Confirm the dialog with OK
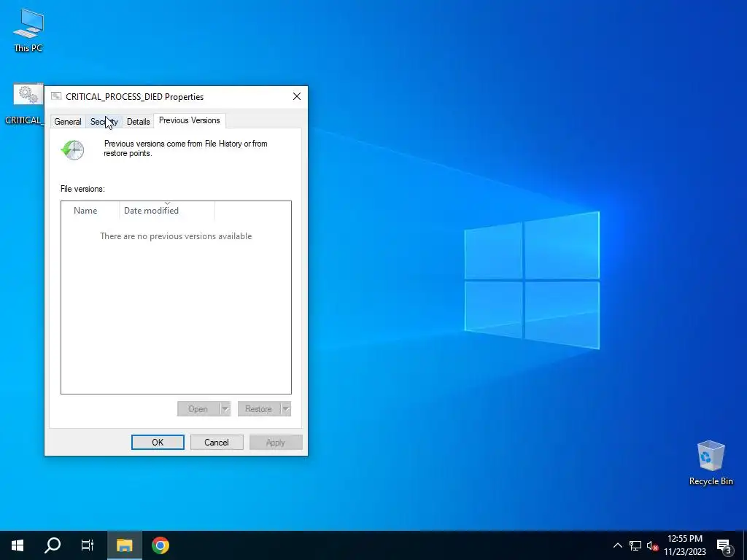This screenshot has height=560, width=747. coord(158,442)
